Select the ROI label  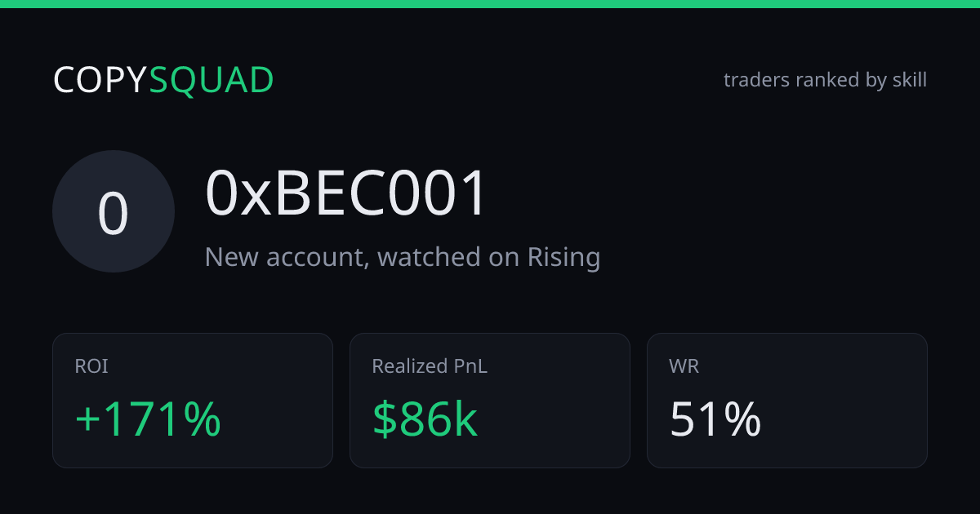[x=91, y=366]
